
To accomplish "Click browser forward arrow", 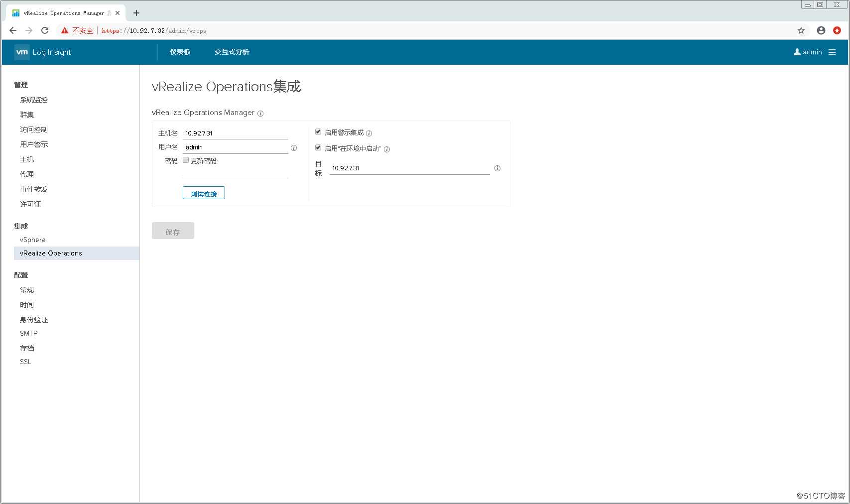I will point(29,30).
